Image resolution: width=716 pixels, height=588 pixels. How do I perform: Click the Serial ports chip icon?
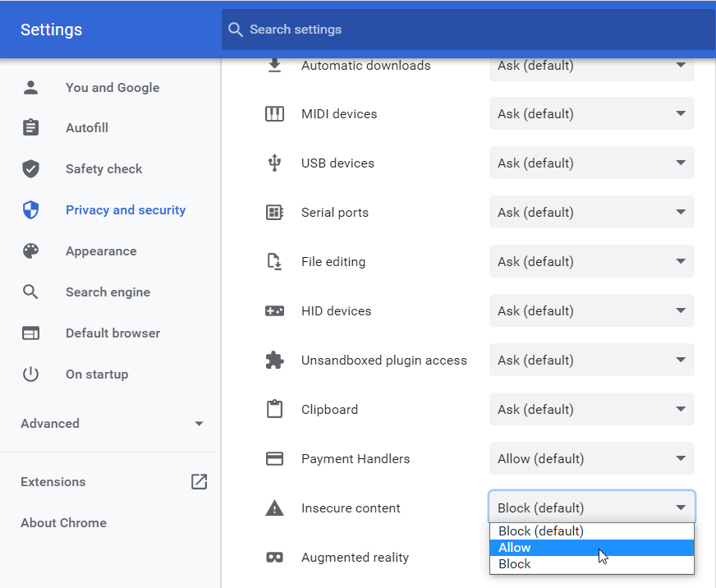tap(274, 213)
